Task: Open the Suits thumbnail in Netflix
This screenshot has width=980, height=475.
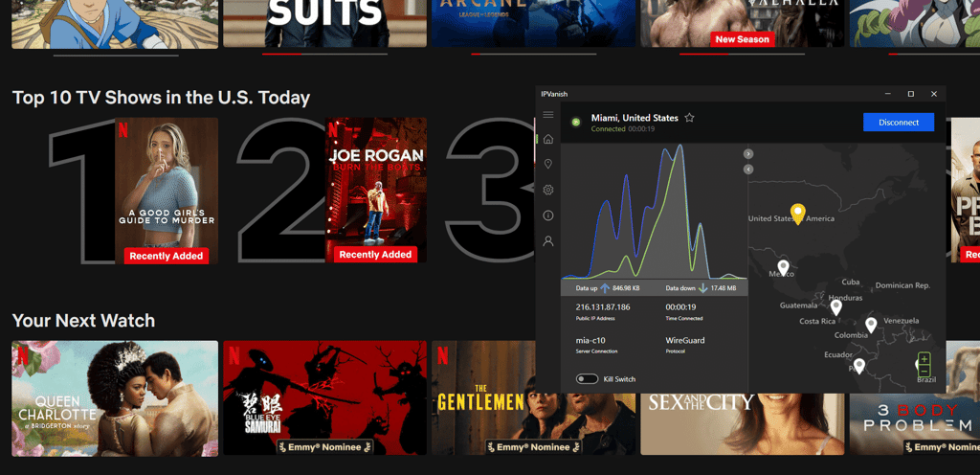Action: [325, 23]
